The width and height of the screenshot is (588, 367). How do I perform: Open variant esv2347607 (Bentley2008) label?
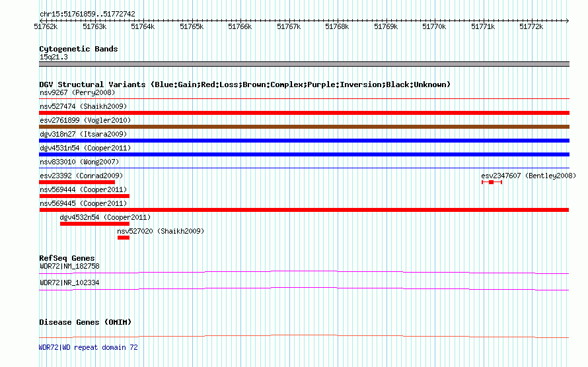coord(529,176)
